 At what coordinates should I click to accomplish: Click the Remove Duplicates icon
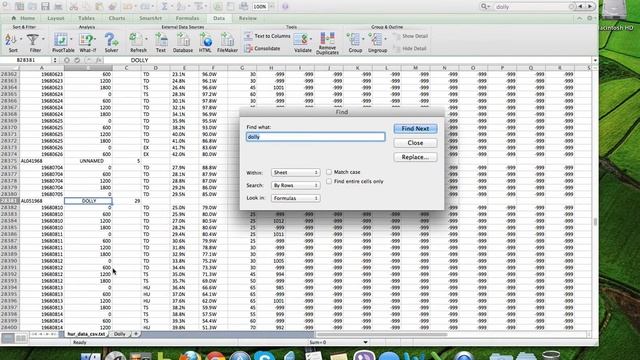tap(327, 39)
